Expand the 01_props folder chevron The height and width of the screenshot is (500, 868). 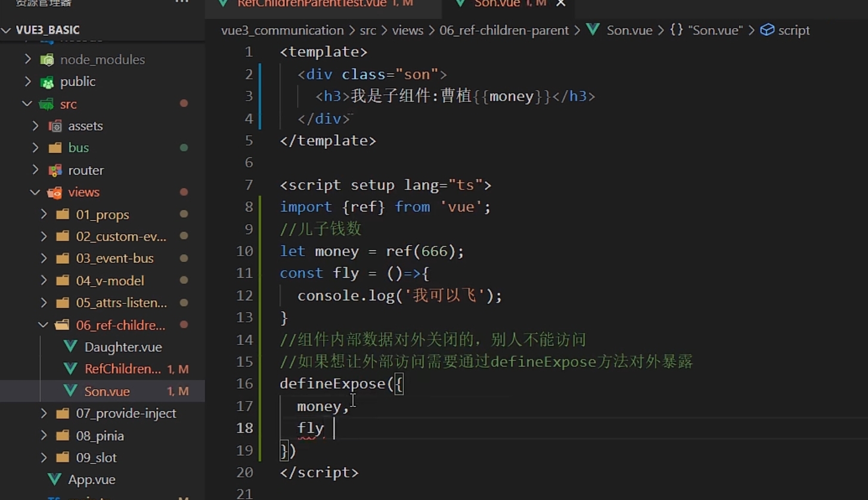[44, 215]
